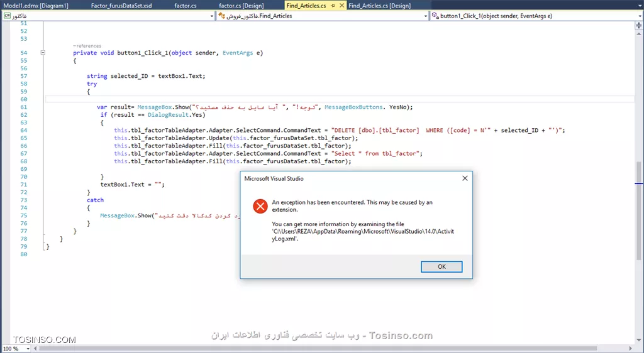Viewport: 644px width, 353px height.
Task: Click EventArgs in the method signature
Action: [238, 53]
